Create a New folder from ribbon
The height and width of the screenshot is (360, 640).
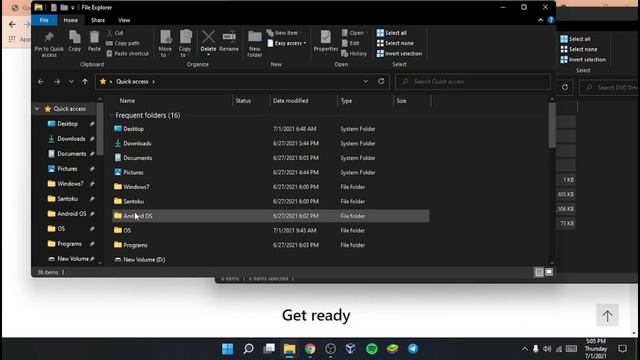point(255,44)
